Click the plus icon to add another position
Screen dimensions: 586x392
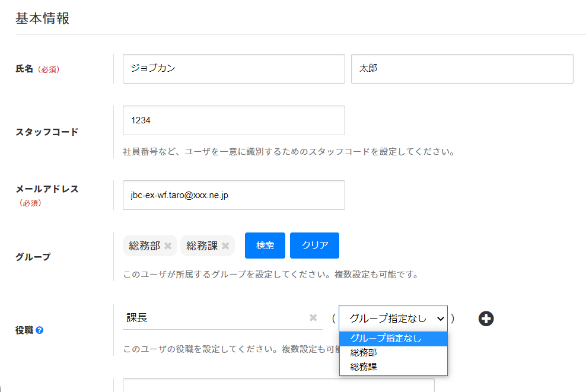[486, 318]
